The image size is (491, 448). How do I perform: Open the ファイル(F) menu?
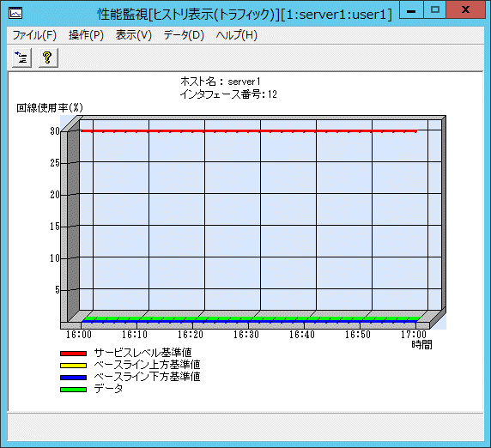pyautogui.click(x=34, y=34)
